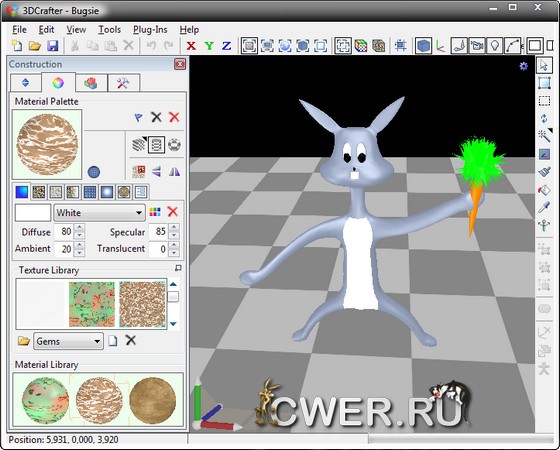This screenshot has width=560, height=450.
Task: Open viewport settings gear icon
Action: pos(524,66)
